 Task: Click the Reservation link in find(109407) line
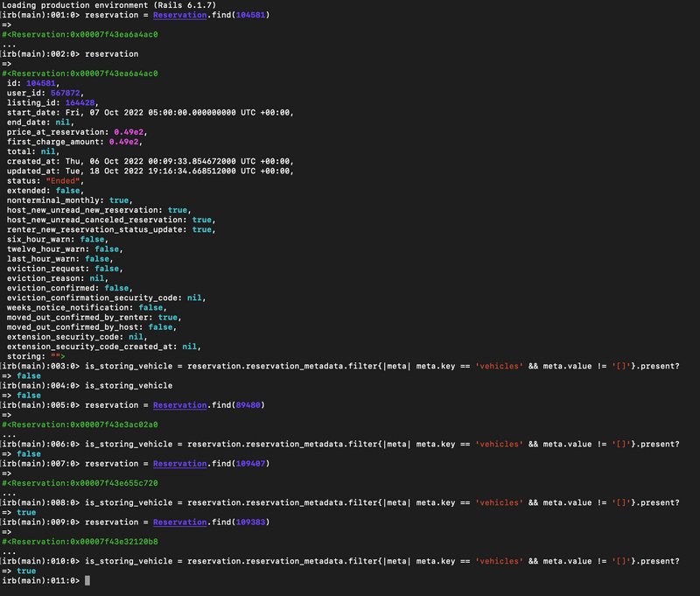[x=180, y=463]
